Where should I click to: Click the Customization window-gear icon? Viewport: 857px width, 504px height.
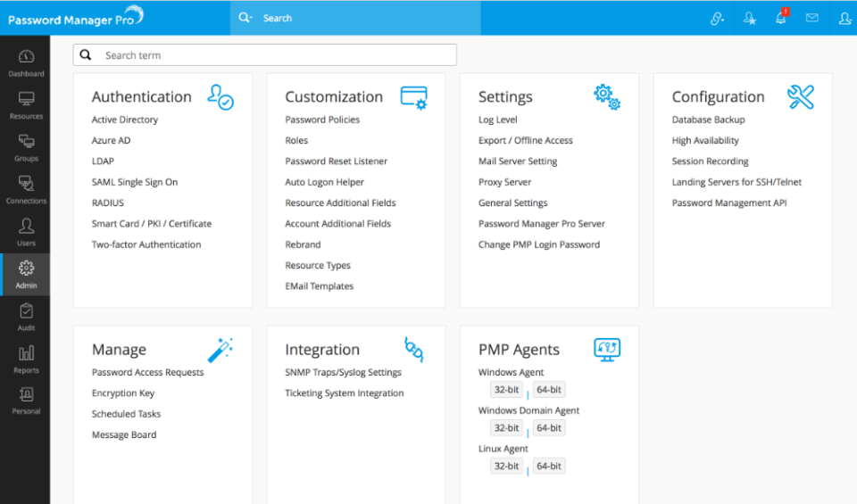click(413, 98)
